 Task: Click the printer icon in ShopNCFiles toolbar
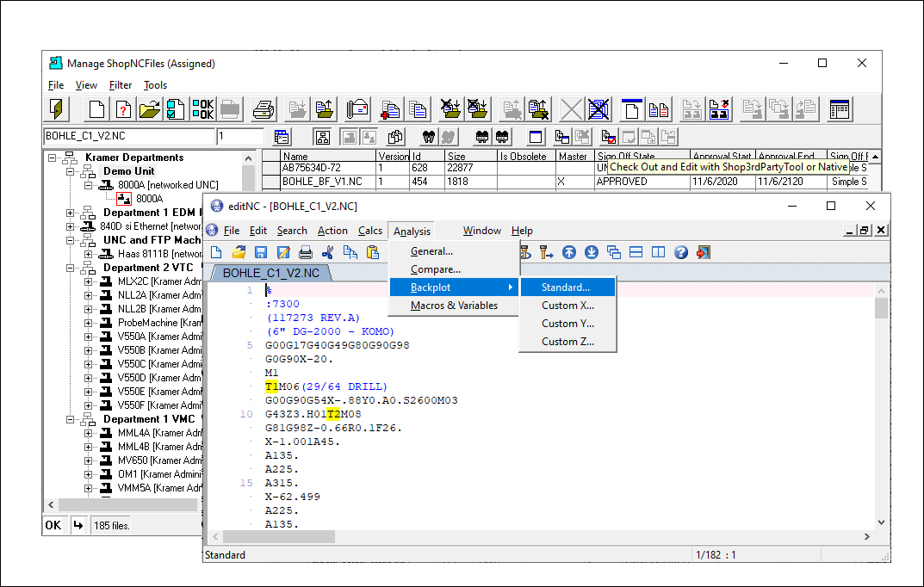(x=263, y=109)
